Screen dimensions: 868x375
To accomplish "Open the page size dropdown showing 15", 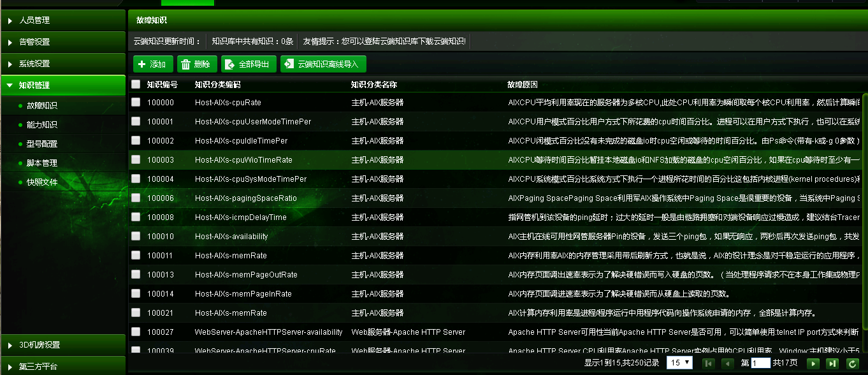I will (679, 362).
